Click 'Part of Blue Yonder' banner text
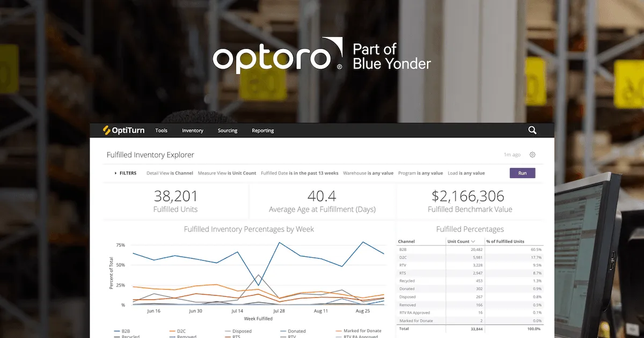 (x=392, y=56)
